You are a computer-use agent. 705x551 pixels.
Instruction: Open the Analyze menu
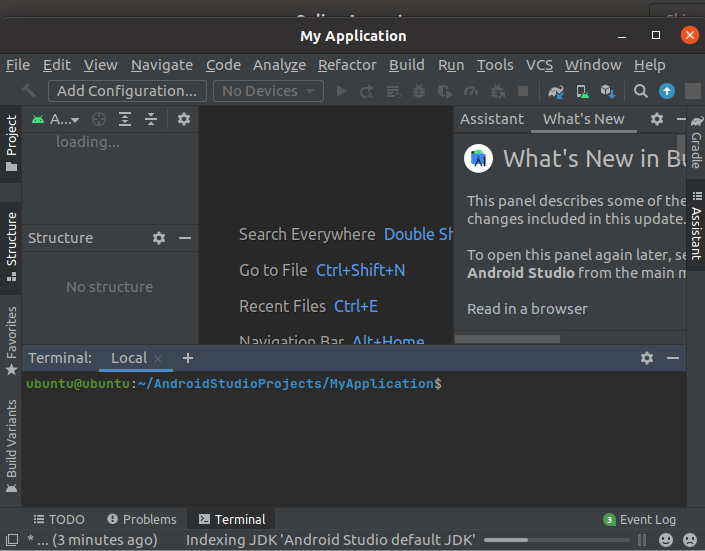pos(279,65)
